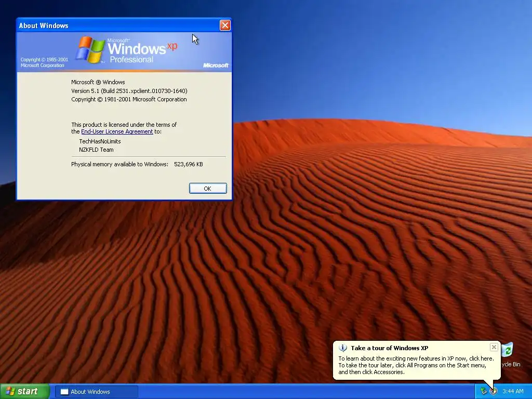Click the Microsoft logo in the dialog banner
This screenshot has width=532, height=399.
(x=216, y=65)
